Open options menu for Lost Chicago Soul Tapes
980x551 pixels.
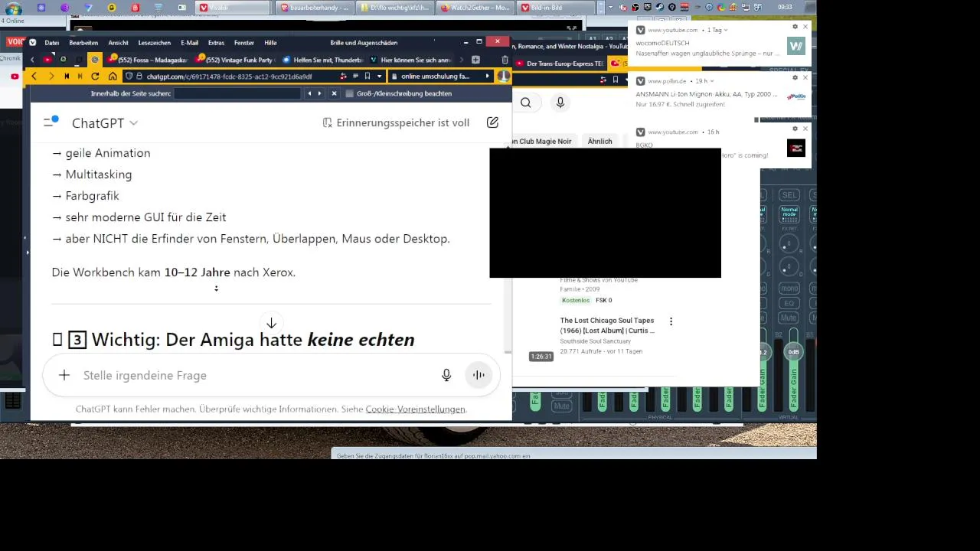click(671, 321)
